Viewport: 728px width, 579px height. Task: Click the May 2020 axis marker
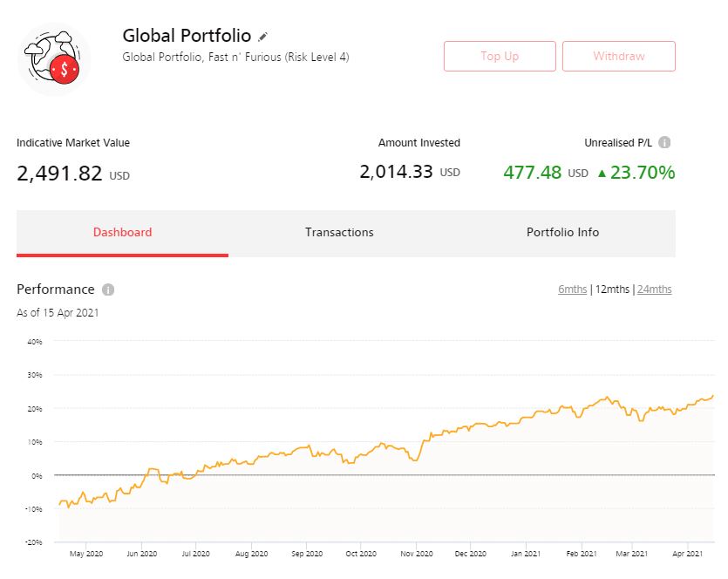(86, 554)
